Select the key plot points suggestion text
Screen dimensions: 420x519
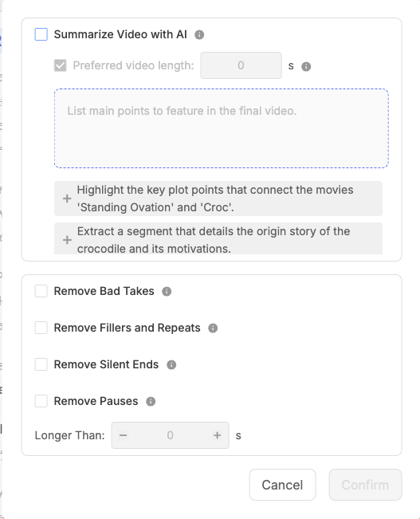click(215, 199)
